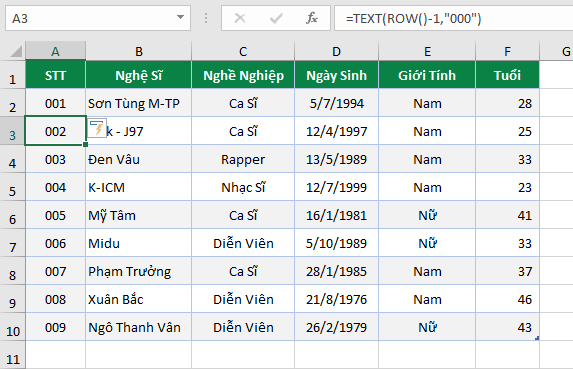Select cell containing Phạm Trường
Screen dimensions: 573x369
pyautogui.click(x=138, y=271)
